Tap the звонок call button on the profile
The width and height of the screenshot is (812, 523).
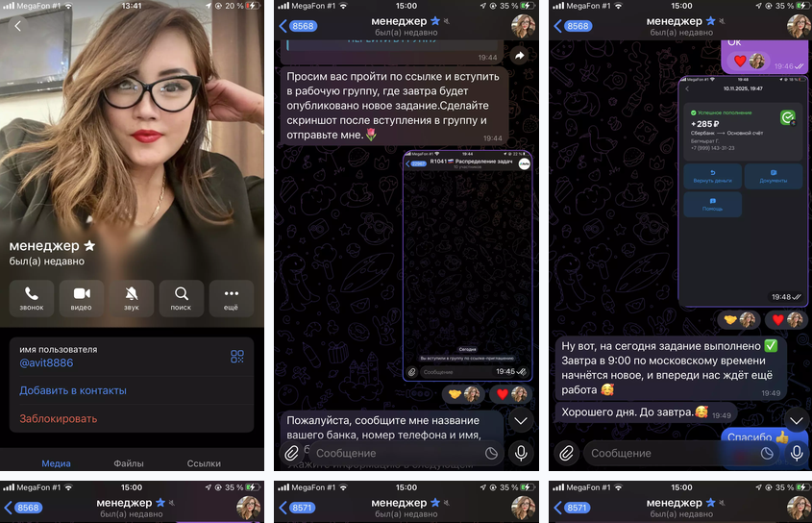[32, 298]
